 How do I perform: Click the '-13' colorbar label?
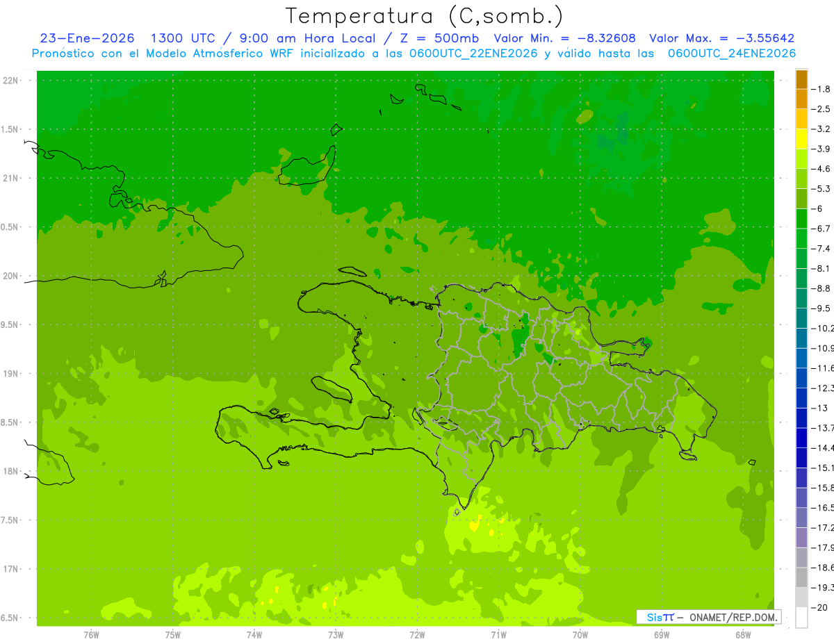(x=819, y=408)
